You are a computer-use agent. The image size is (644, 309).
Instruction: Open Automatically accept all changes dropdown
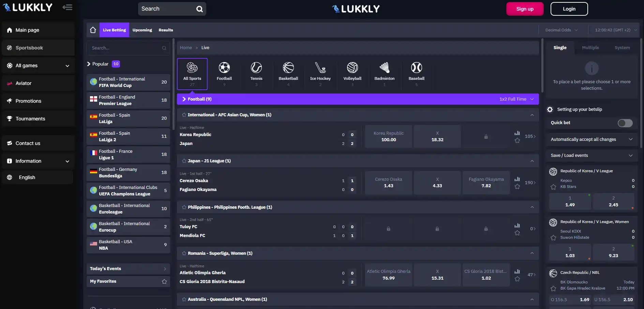pyautogui.click(x=591, y=139)
